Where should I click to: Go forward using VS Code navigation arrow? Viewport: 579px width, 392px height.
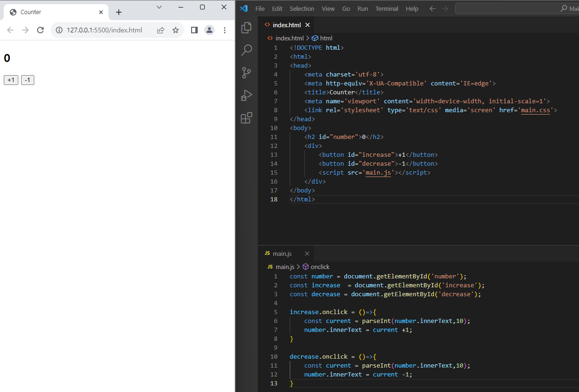tap(445, 8)
